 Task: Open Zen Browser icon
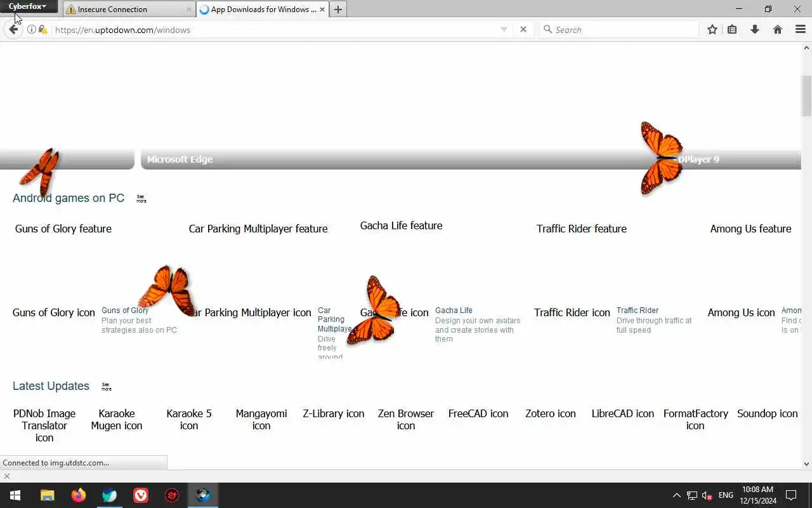tap(406, 420)
